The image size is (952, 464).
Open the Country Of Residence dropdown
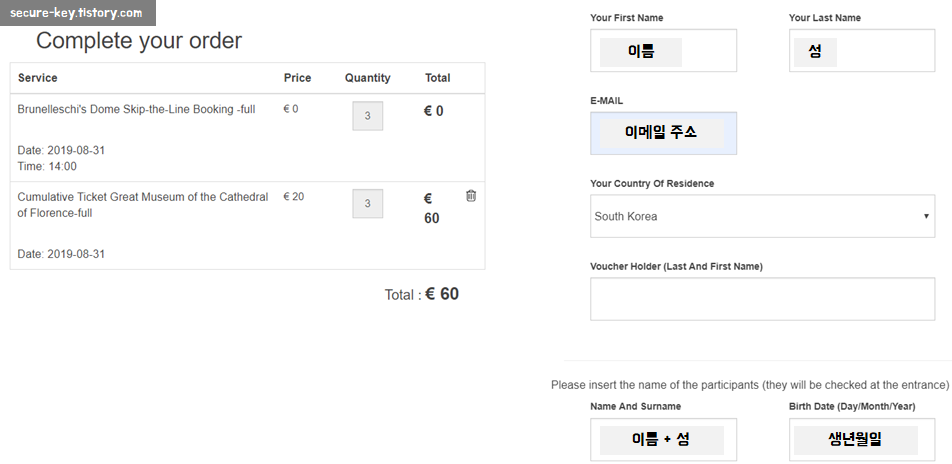click(x=762, y=216)
